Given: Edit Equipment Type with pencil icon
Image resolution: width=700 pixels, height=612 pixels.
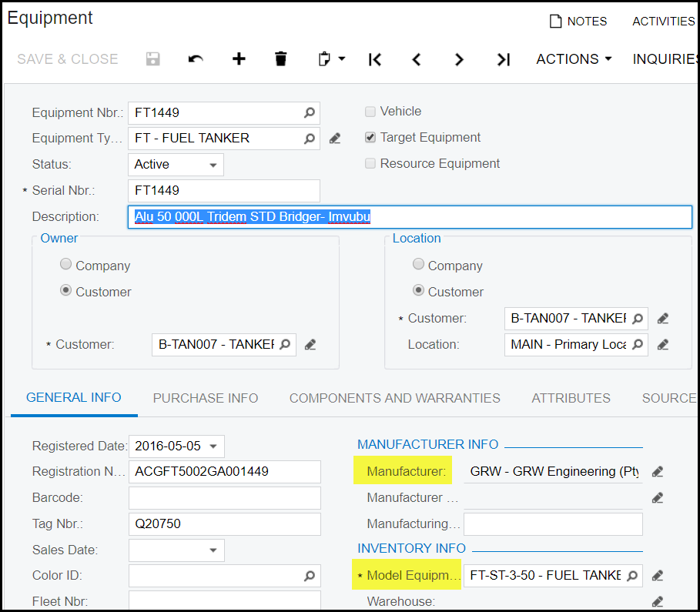Looking at the screenshot, I should point(334,139).
